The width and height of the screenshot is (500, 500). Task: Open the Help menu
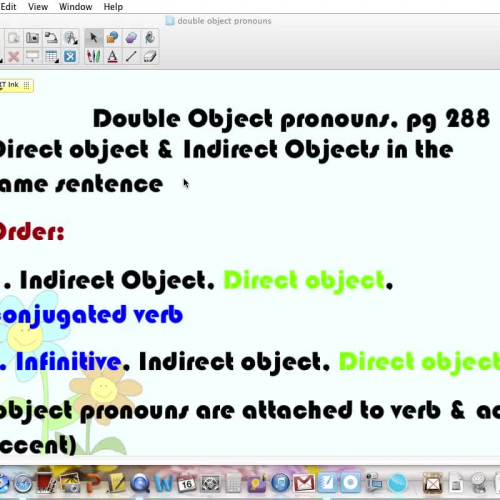click(x=113, y=7)
